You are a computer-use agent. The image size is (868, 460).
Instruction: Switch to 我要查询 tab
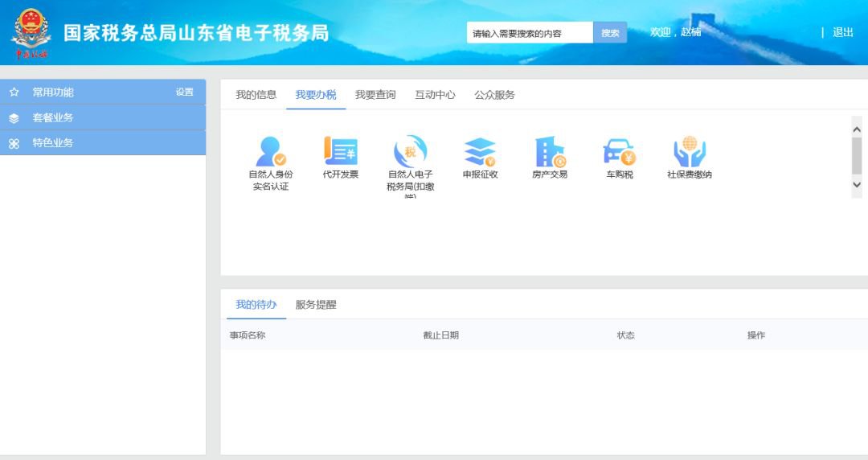click(x=375, y=95)
